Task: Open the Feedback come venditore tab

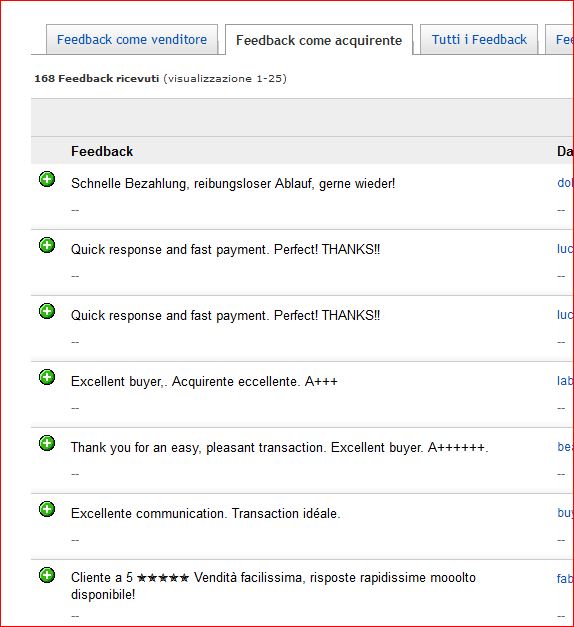Action: click(x=132, y=40)
